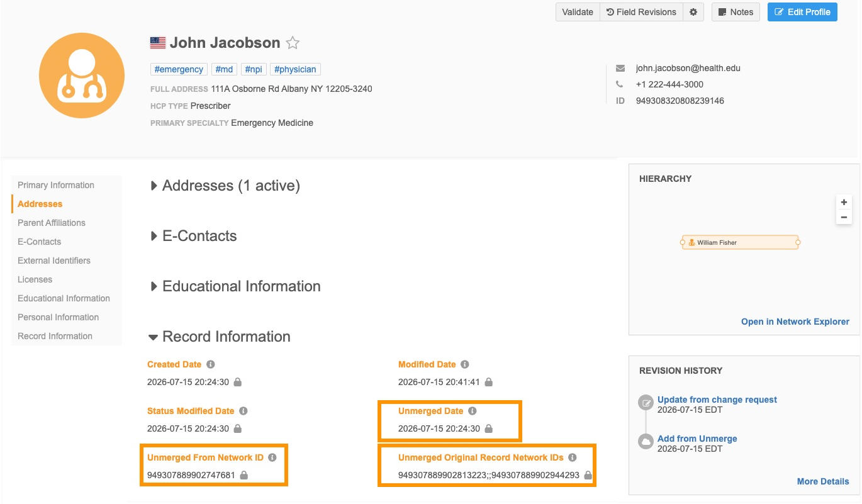Select the William Fisher hierarchy node

740,242
